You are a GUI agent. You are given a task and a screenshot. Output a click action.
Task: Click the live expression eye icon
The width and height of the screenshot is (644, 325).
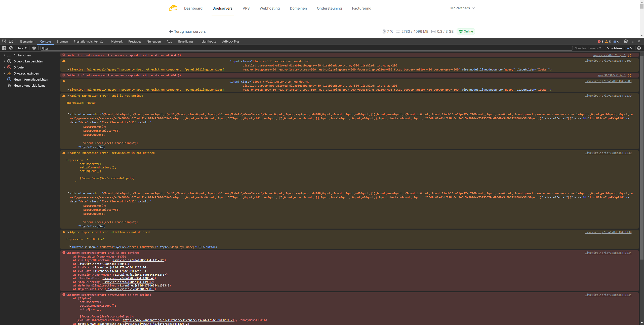click(x=34, y=48)
